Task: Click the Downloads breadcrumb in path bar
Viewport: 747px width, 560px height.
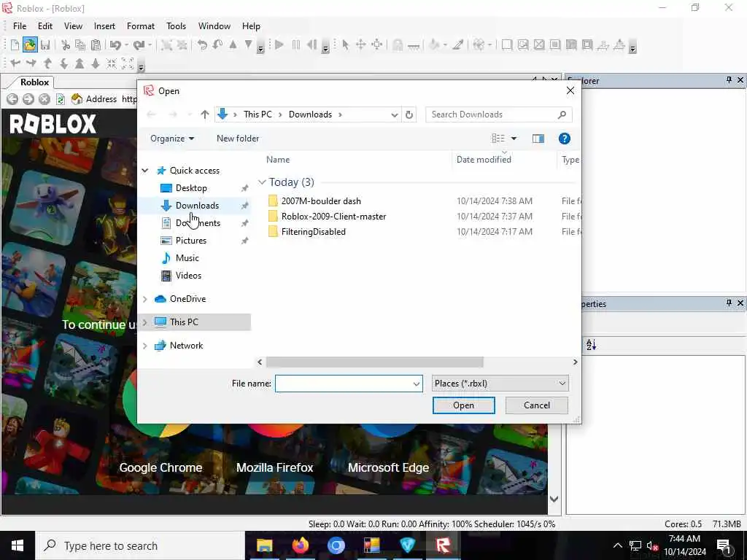Action: [310, 114]
